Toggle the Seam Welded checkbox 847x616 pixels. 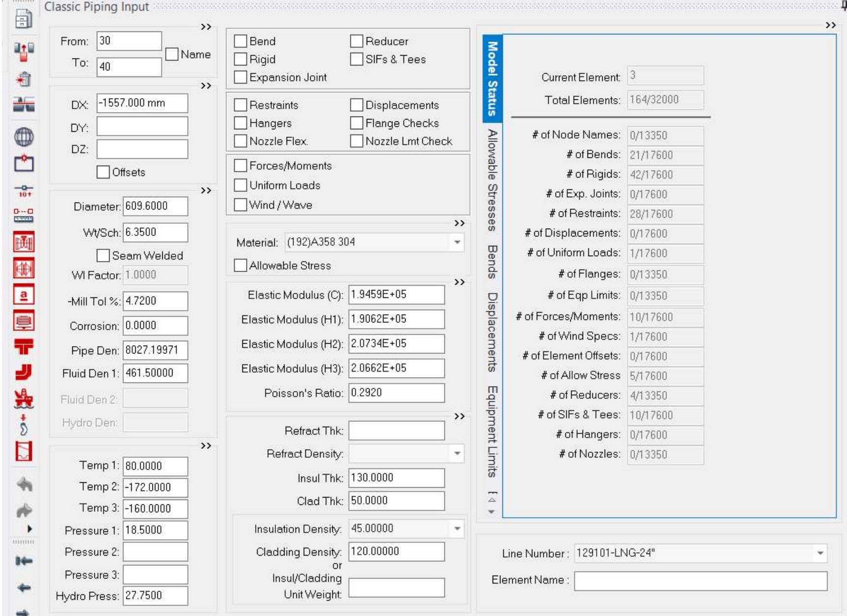point(103,256)
